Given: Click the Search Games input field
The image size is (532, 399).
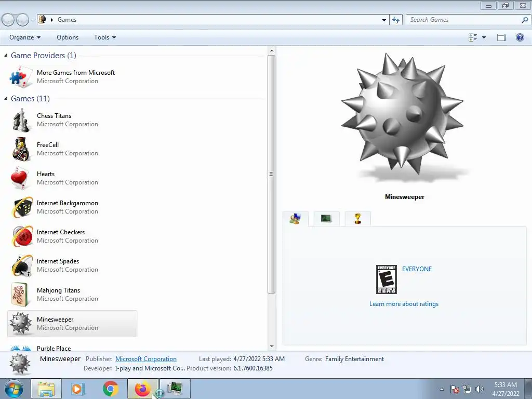Looking at the screenshot, I should [x=463, y=20].
